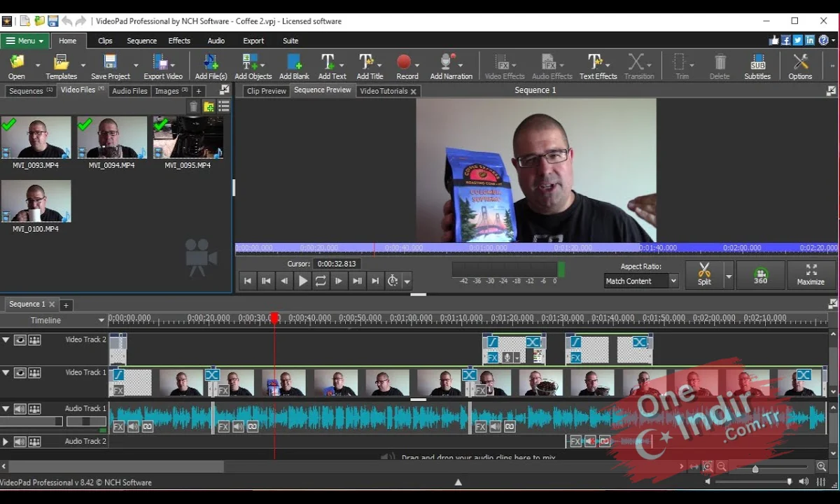Open Text Effects in the toolbar
Viewport: 840px width, 504px height.
point(598,67)
